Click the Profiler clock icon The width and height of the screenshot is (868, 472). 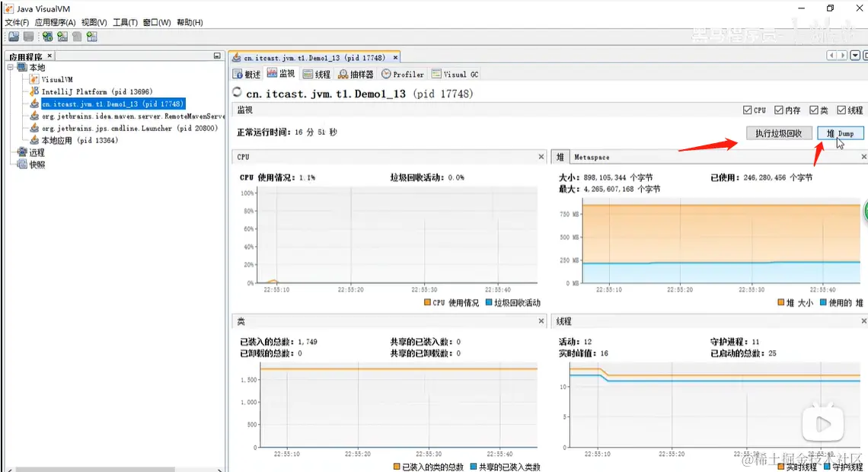tap(386, 74)
